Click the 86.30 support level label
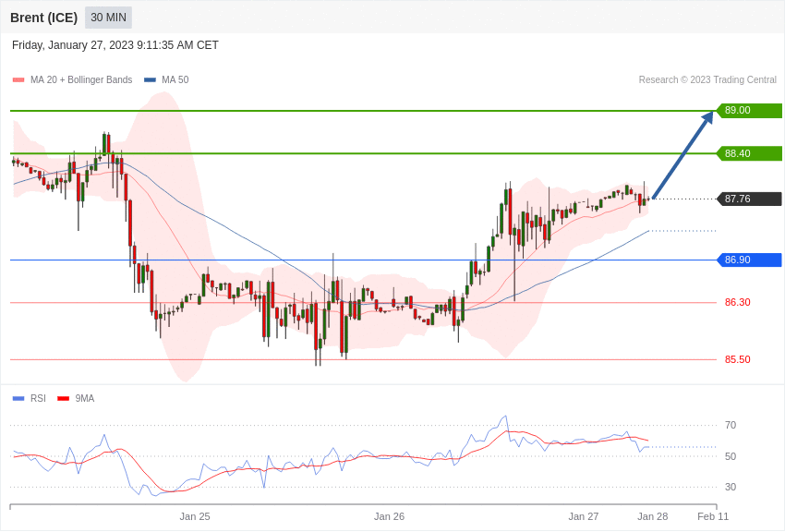This screenshot has height=532, width=785. (738, 302)
